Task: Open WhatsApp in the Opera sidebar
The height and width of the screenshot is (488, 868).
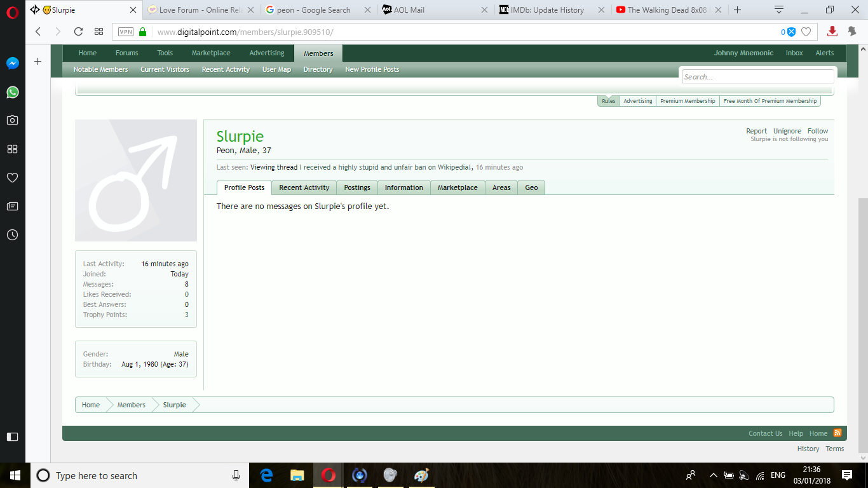Action: 12,92
